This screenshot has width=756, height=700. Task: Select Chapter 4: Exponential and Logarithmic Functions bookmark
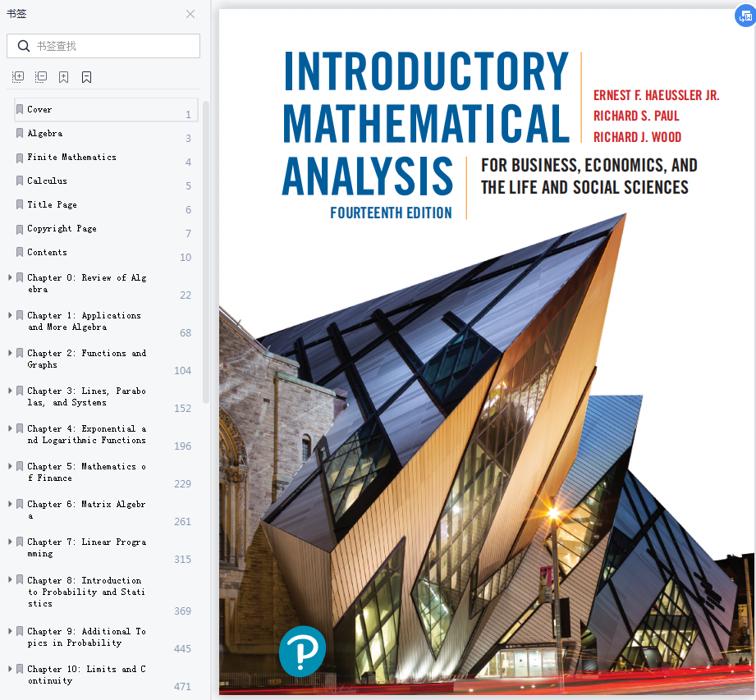[87, 434]
